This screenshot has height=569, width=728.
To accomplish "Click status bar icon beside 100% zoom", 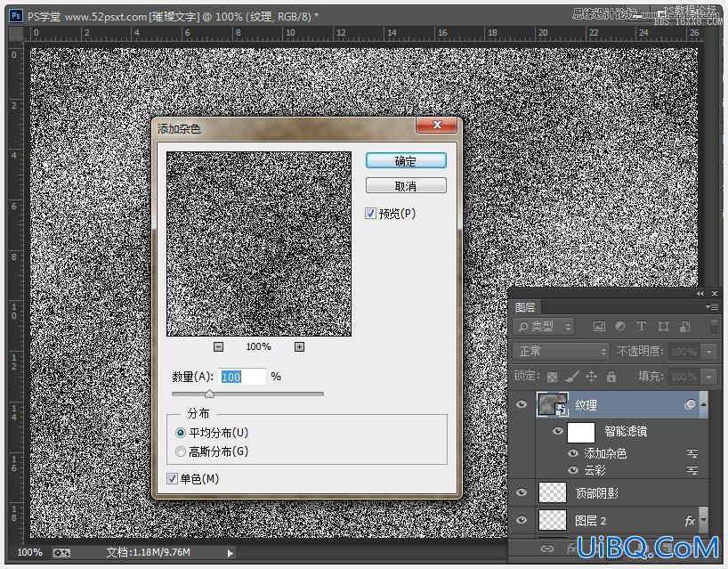I will (x=61, y=553).
